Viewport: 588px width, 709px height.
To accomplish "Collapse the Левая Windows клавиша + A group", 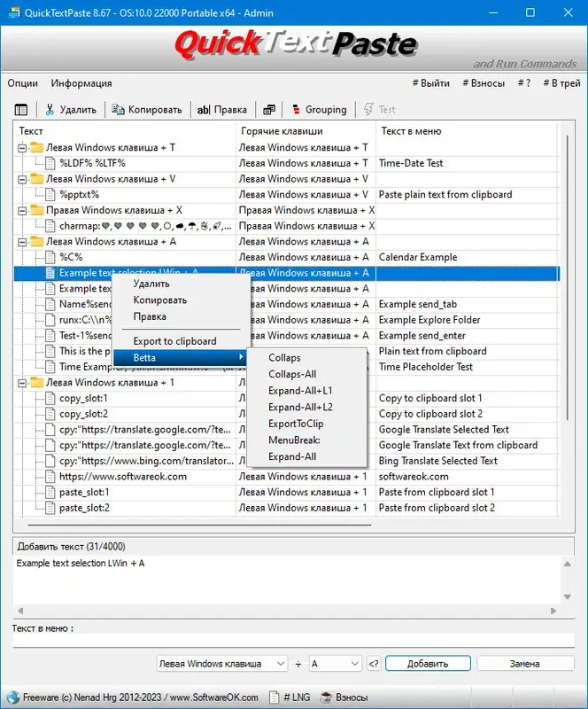I will click(21, 242).
